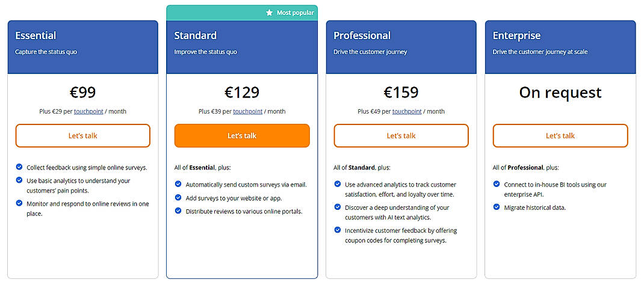
Task: Click checkmark beside Distribute reviews item
Action: [178, 210]
